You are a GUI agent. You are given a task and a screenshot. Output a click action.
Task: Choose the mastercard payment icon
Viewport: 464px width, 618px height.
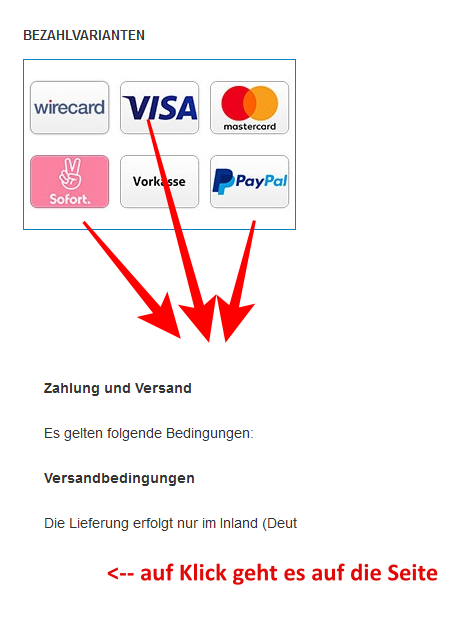coord(250,108)
